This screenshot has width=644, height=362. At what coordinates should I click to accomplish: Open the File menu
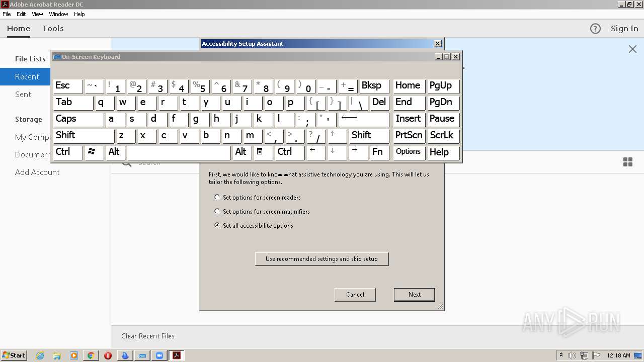[7, 14]
